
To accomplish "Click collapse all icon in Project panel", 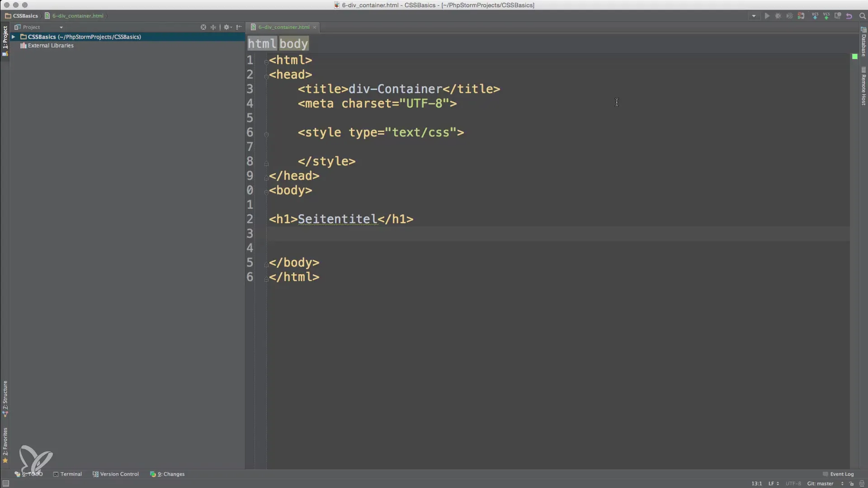I will pyautogui.click(x=213, y=27).
